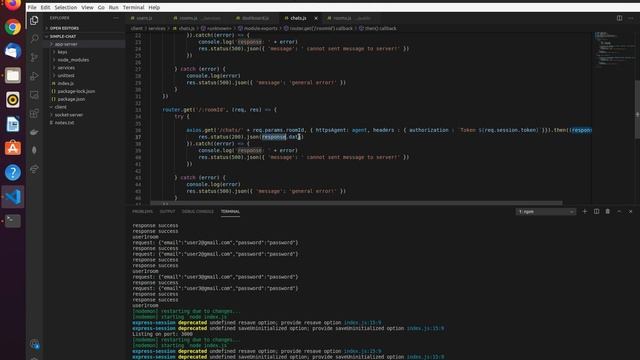Select the chats.js editor tab
Viewport: 640px width, 360px height.
[298, 18]
